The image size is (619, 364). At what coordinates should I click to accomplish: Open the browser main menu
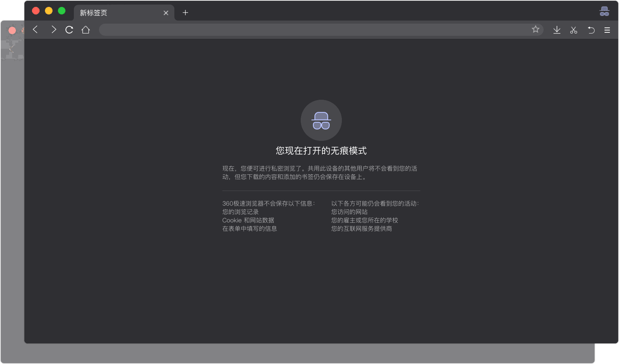click(x=607, y=30)
